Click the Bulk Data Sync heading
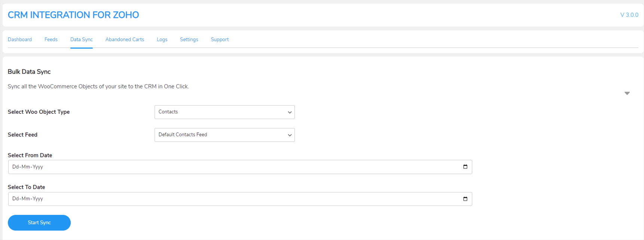The image size is (644, 240). coord(29,72)
